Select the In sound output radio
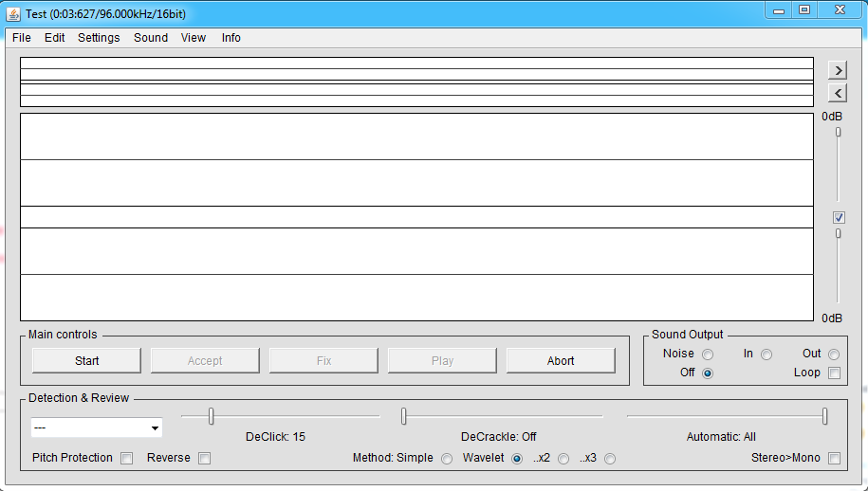868x491 pixels. (766, 355)
